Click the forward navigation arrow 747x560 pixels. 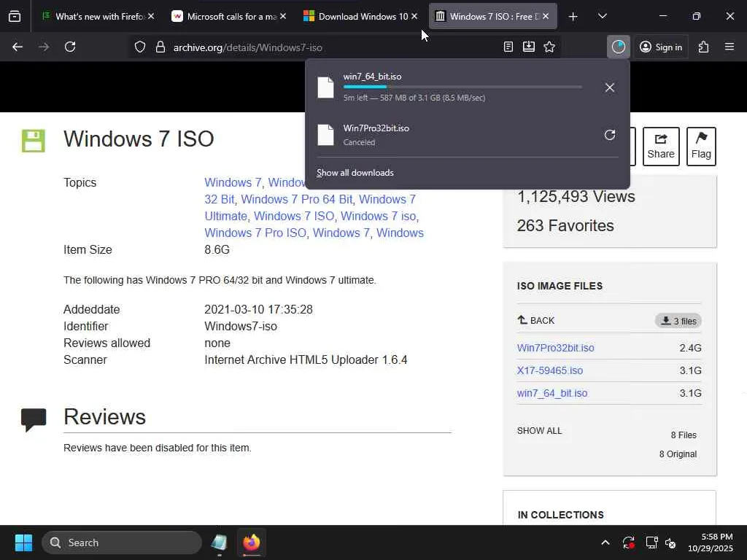point(44,47)
